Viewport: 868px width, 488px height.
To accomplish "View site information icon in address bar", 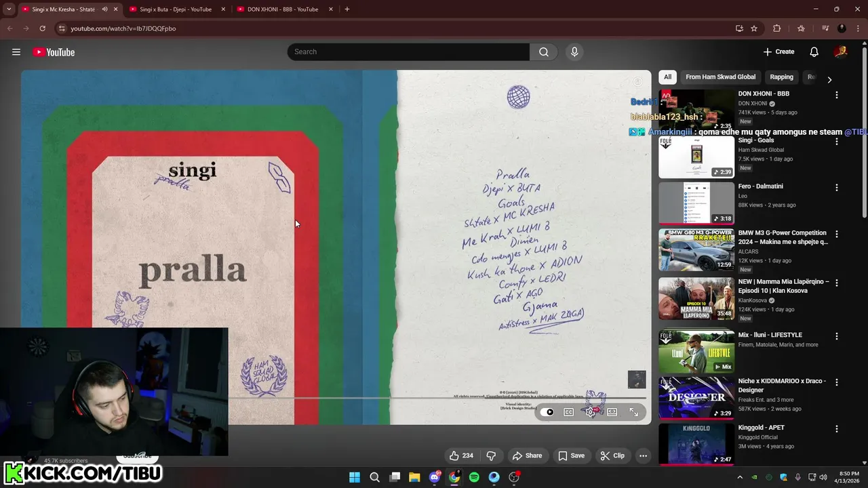I will pyautogui.click(x=62, y=28).
